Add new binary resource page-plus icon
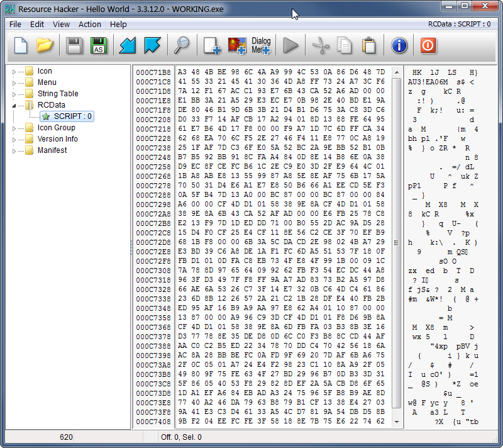 tap(212, 45)
